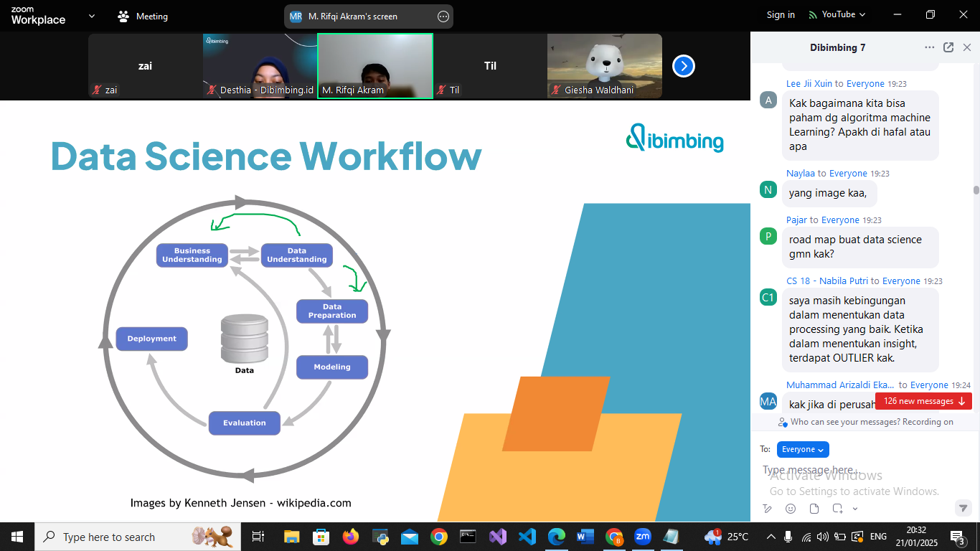Select Giesha Waldhani's video thumbnail
980x551 pixels.
[604, 66]
